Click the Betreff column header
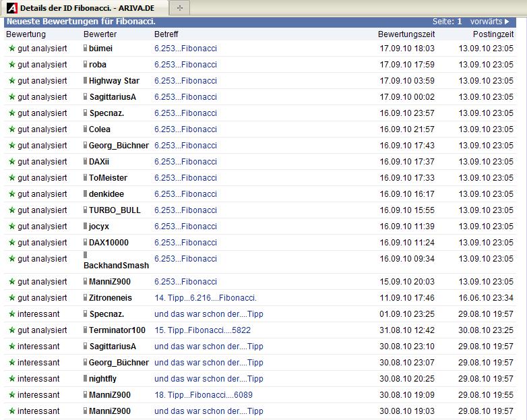 (x=166, y=34)
